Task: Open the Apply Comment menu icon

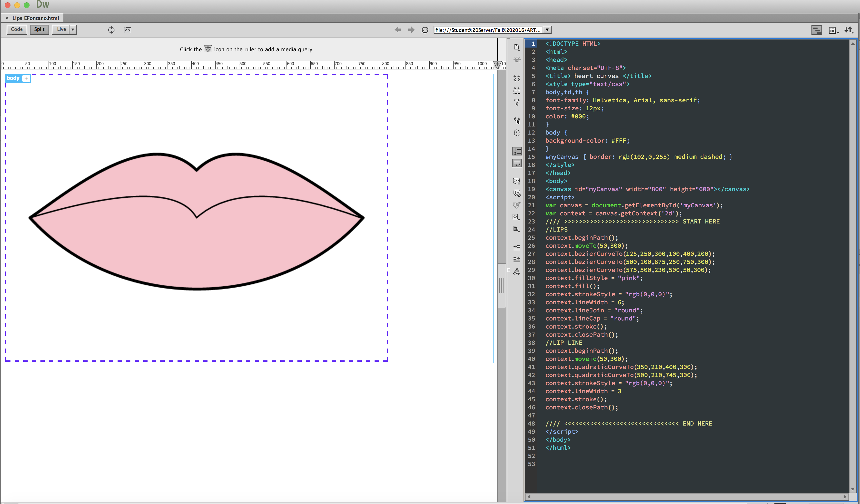Action: click(517, 181)
